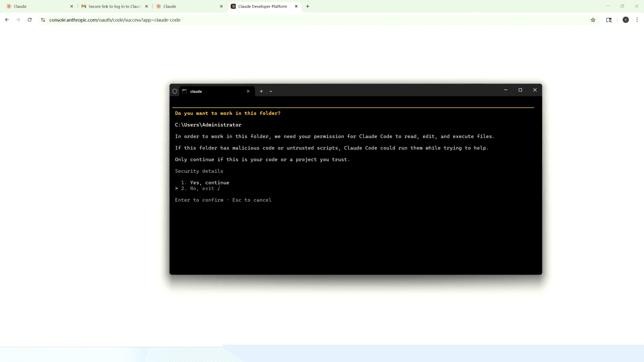The width and height of the screenshot is (644, 362).
Task: Add a new terminal tab
Action: tap(261, 91)
